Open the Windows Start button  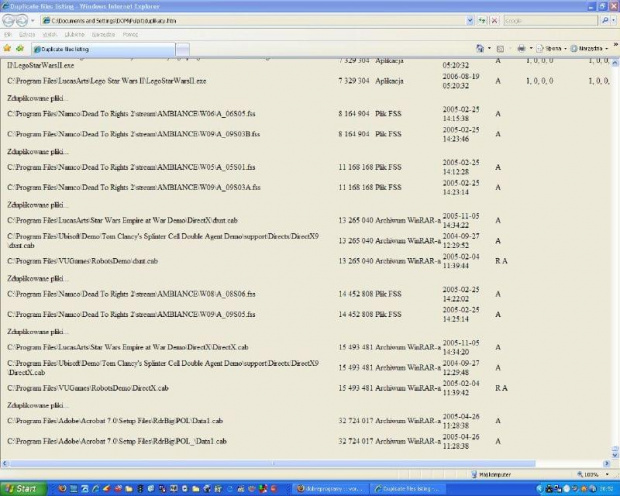[x=23, y=489]
